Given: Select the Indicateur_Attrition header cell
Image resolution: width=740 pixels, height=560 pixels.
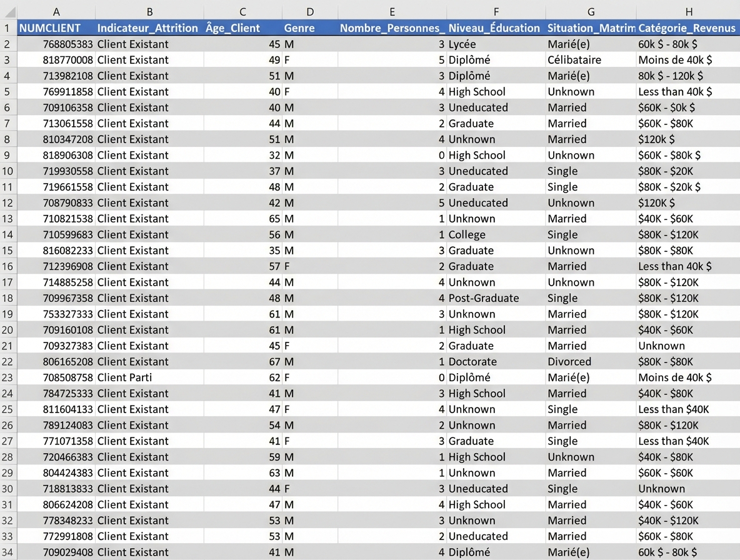Looking at the screenshot, I should (x=148, y=28).
